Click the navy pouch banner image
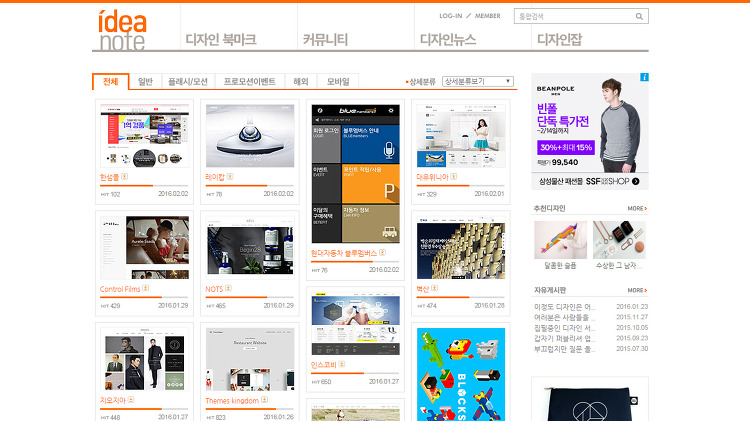This screenshot has height=421, width=750. [x=590, y=399]
